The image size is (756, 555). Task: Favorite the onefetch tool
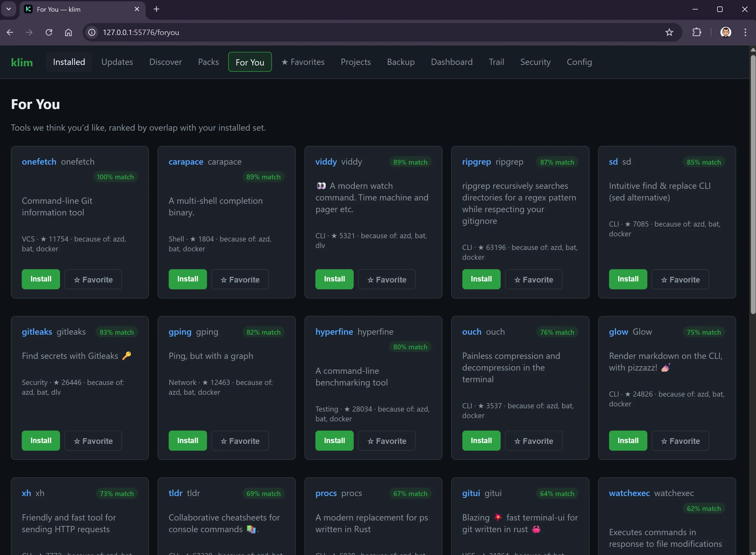pos(93,279)
